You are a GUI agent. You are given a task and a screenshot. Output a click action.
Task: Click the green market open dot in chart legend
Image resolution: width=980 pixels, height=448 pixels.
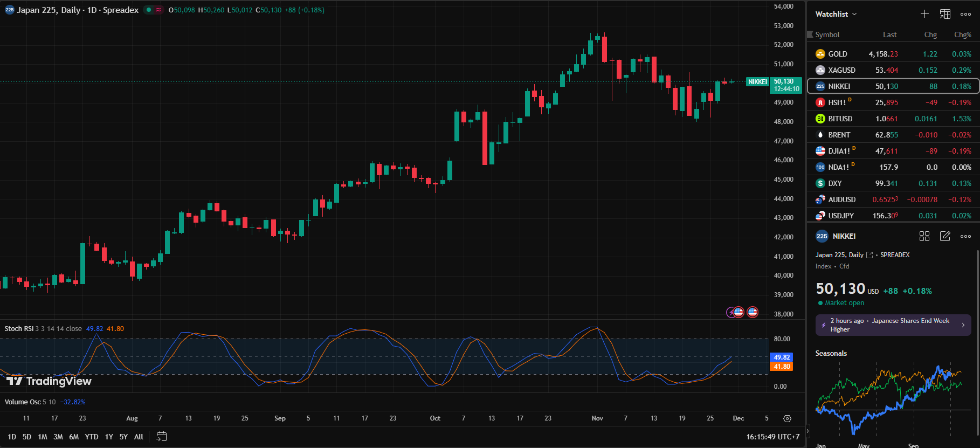[x=149, y=10]
